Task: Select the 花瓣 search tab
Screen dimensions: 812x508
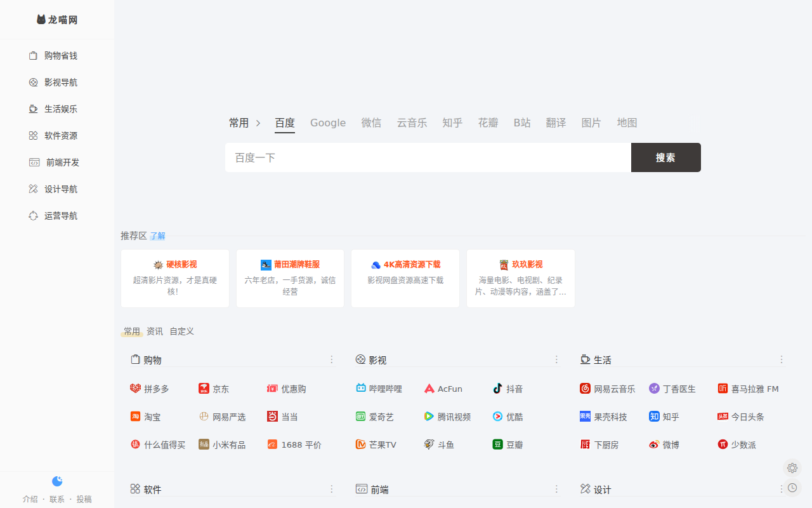Action: (488, 123)
